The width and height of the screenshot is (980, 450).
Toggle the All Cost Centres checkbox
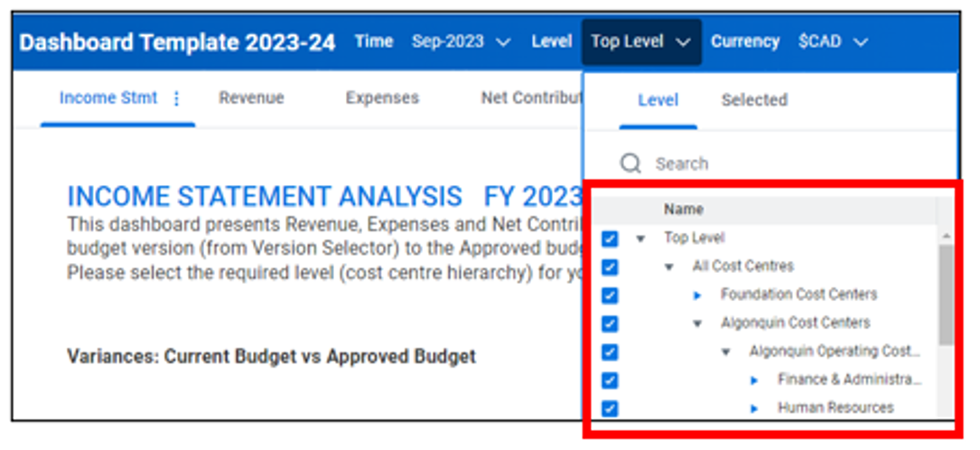[x=610, y=267]
